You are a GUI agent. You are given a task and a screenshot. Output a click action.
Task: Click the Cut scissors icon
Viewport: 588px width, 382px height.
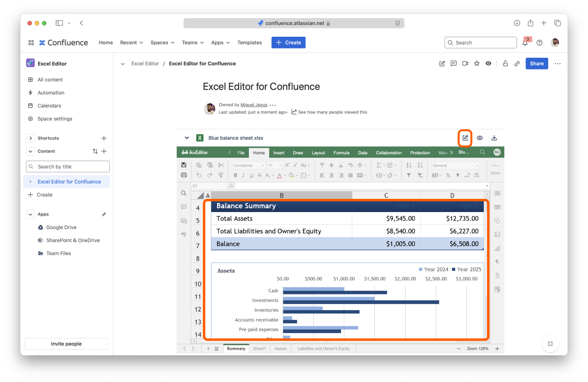pos(221,165)
